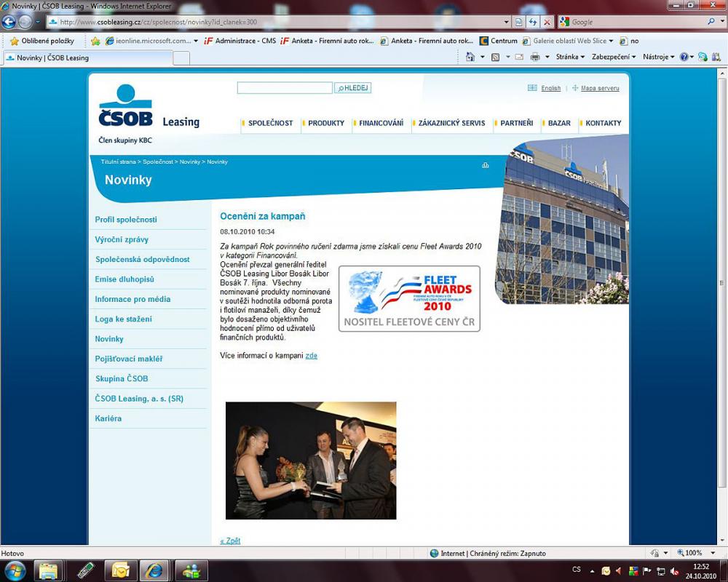Click the print icon in Novinky header

(486, 165)
